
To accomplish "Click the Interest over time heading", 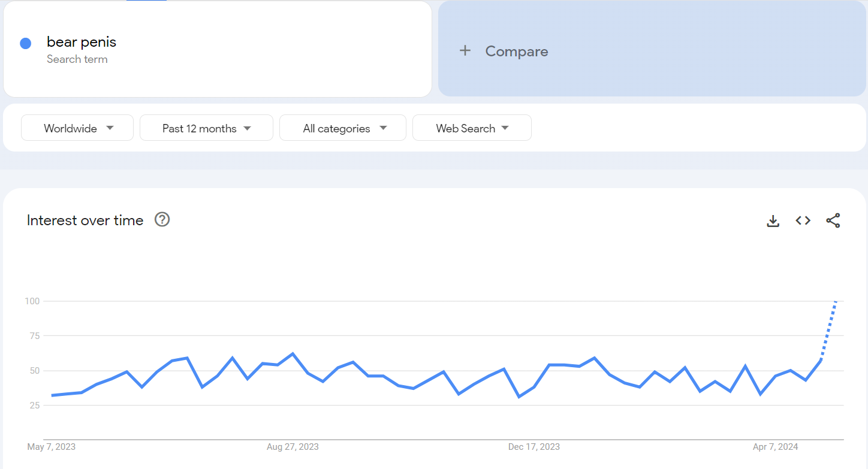I will click(85, 220).
